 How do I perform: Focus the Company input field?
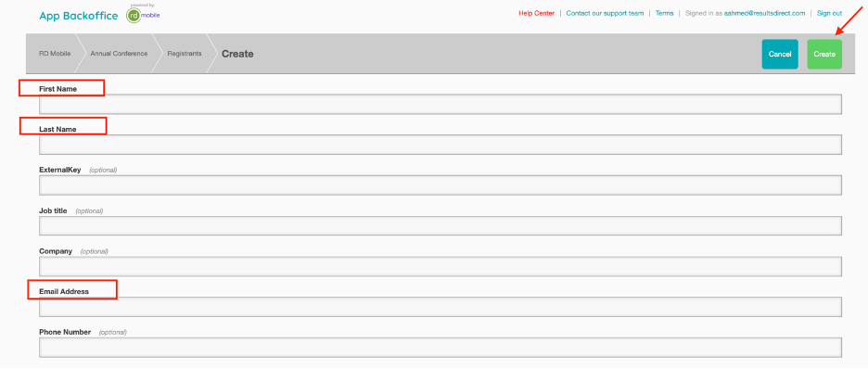[440, 266]
